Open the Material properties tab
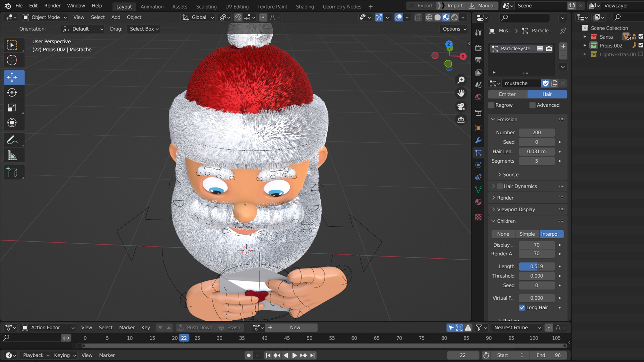 click(478, 202)
